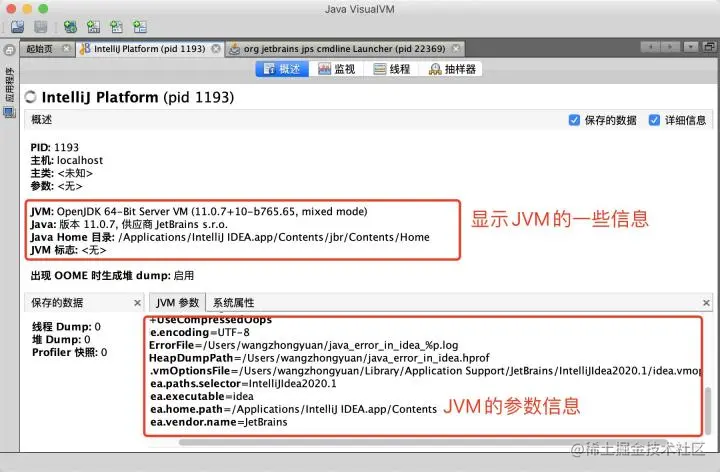
Task: Click the 主机: localhost line
Action: click(x=67, y=160)
